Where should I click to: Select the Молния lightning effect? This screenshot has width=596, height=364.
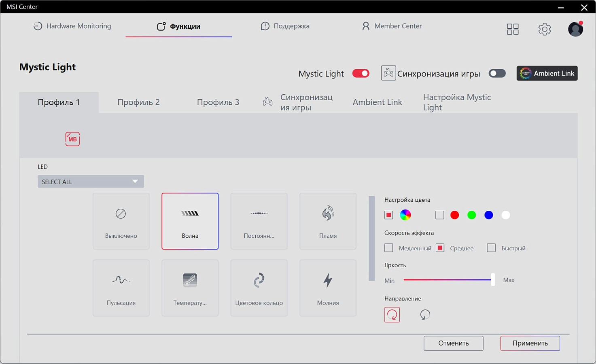[x=328, y=288]
